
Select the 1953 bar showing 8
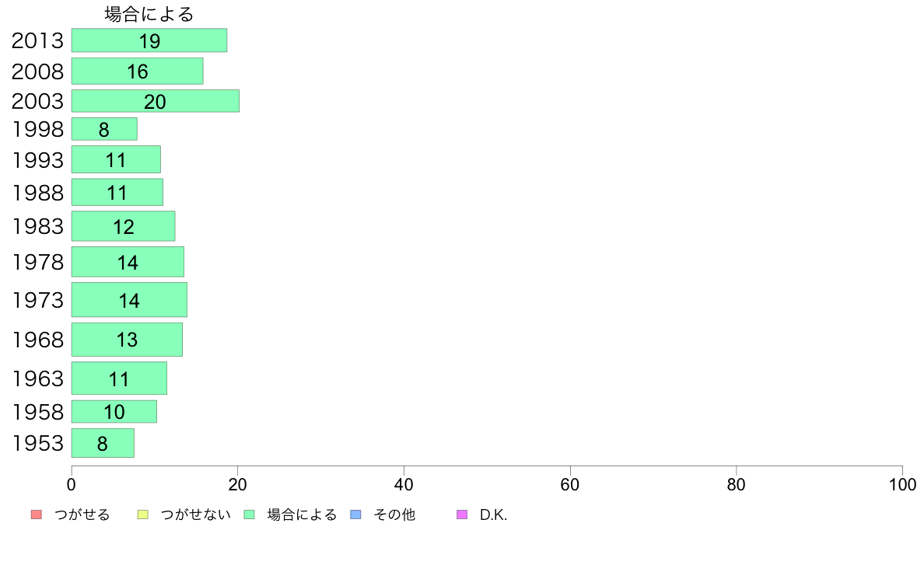[103, 443]
